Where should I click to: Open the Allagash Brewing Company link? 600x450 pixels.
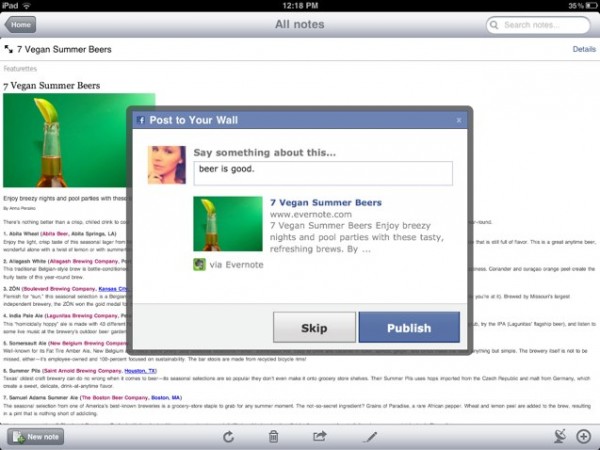tap(84, 261)
